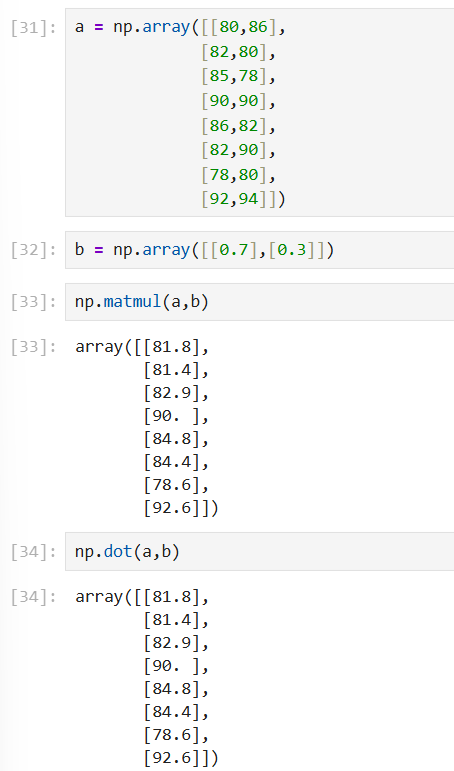Image resolution: width=454 pixels, height=771 pixels.
Task: Select the [34]: input prompt of the dot cell
Action: click(x=34, y=552)
